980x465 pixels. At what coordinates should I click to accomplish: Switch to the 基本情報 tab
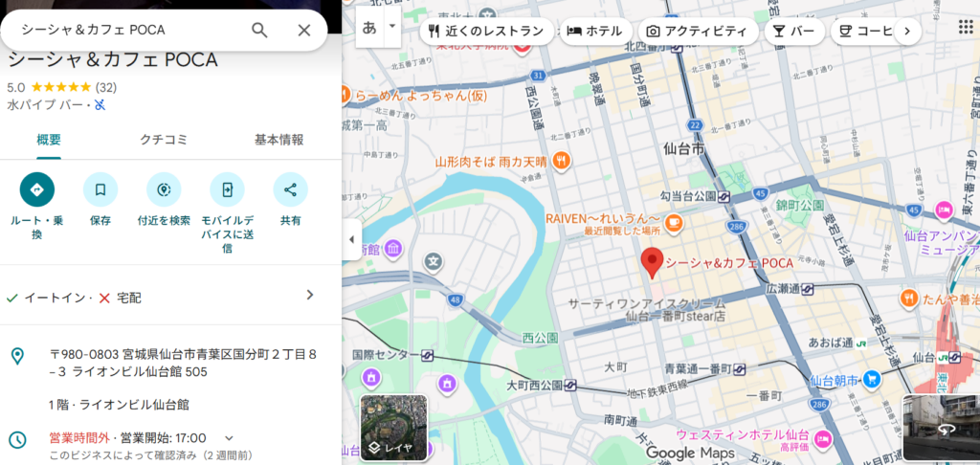pos(278,140)
